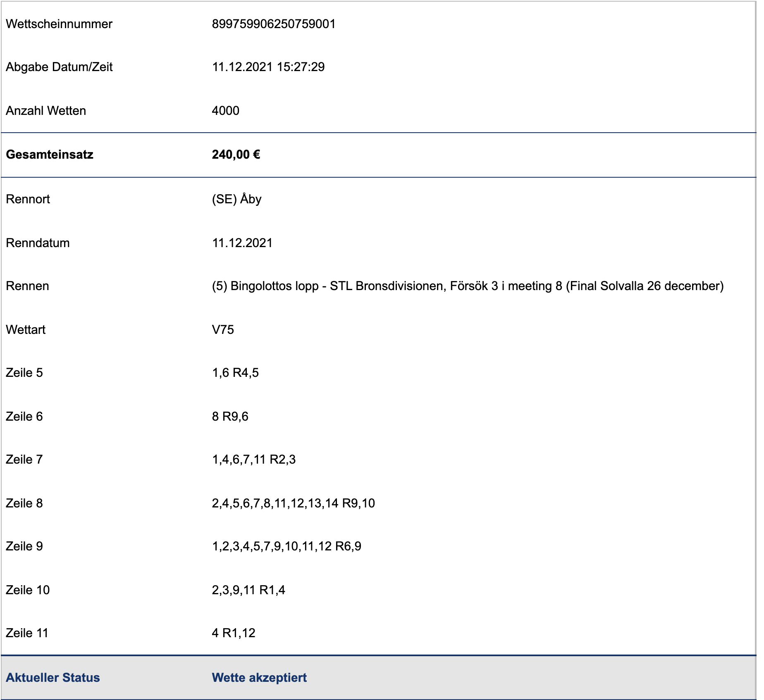The width and height of the screenshot is (764, 700).
Task: Select the selection ending in R9,10
Action: (x=294, y=503)
